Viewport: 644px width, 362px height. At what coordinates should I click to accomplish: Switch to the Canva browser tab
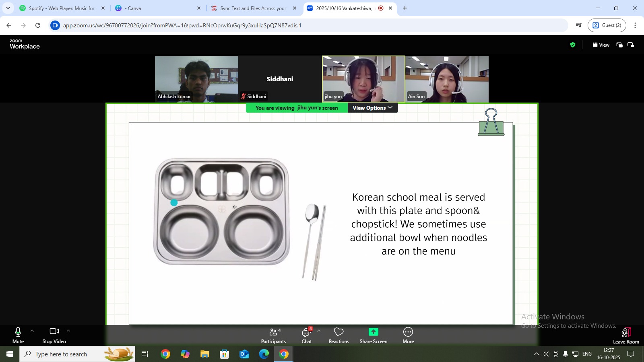(x=157, y=8)
